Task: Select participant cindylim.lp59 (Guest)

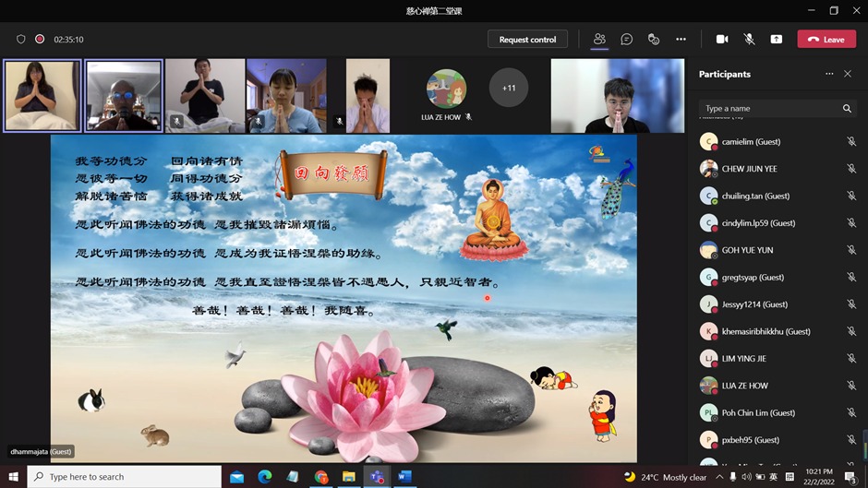Action: pos(778,223)
